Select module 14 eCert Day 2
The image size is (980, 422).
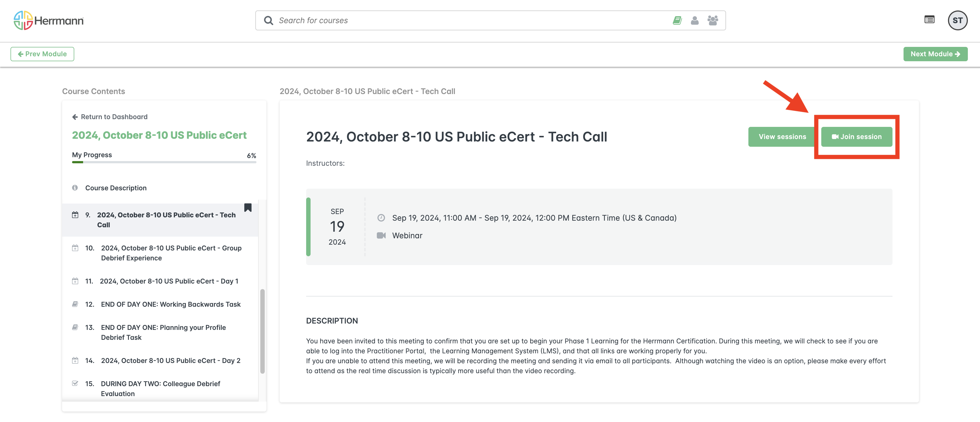tap(160, 360)
